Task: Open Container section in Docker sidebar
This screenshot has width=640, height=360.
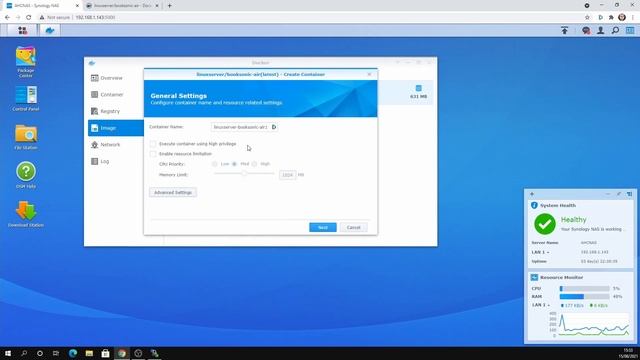Action: [116, 95]
